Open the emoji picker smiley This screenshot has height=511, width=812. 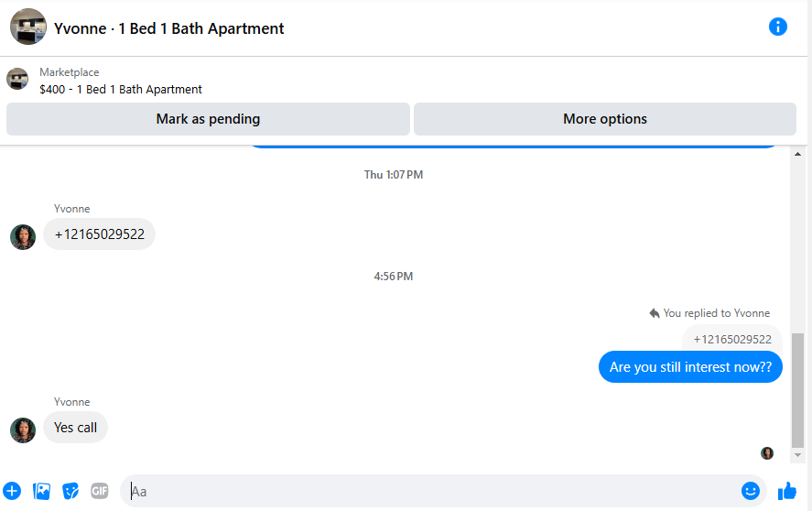751,490
